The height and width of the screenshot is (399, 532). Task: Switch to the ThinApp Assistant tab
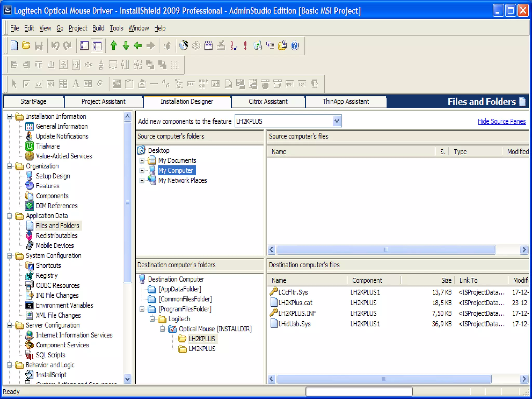(x=346, y=102)
